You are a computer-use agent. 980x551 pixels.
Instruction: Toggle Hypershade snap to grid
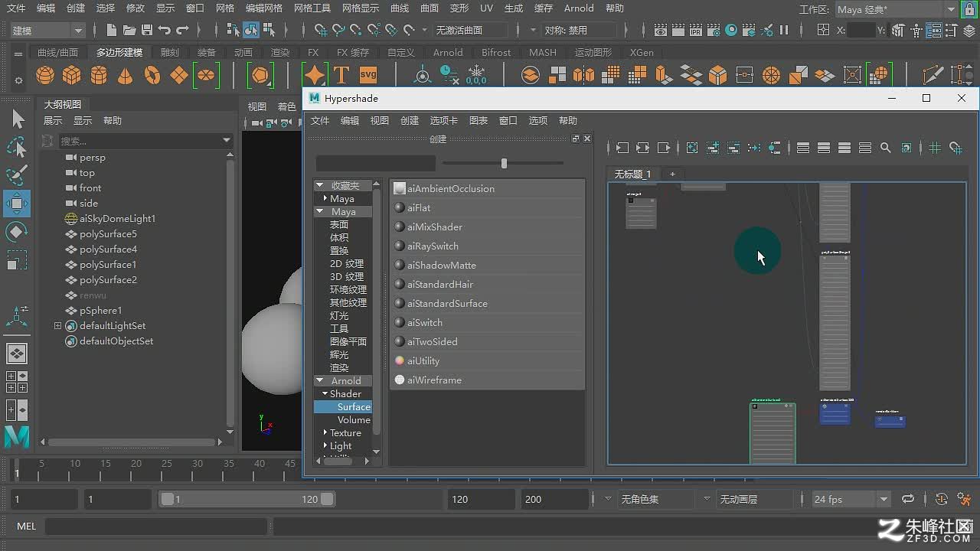(x=955, y=148)
